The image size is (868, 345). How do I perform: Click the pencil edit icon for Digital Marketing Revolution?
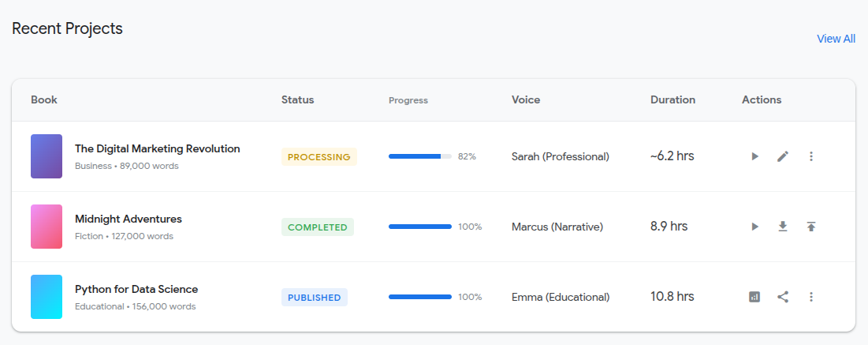(x=783, y=156)
